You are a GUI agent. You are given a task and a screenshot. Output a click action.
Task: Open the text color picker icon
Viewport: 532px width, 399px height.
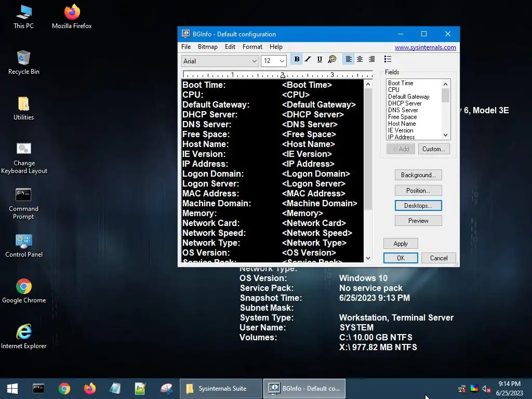(332, 59)
